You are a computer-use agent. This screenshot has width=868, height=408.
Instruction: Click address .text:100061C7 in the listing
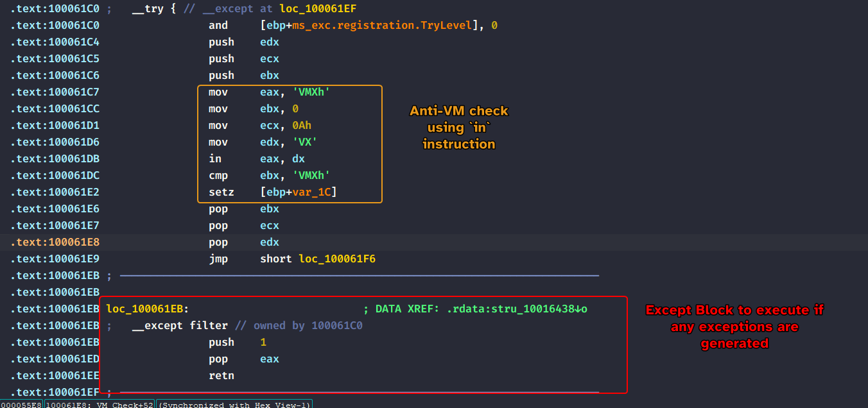pyautogui.click(x=55, y=92)
